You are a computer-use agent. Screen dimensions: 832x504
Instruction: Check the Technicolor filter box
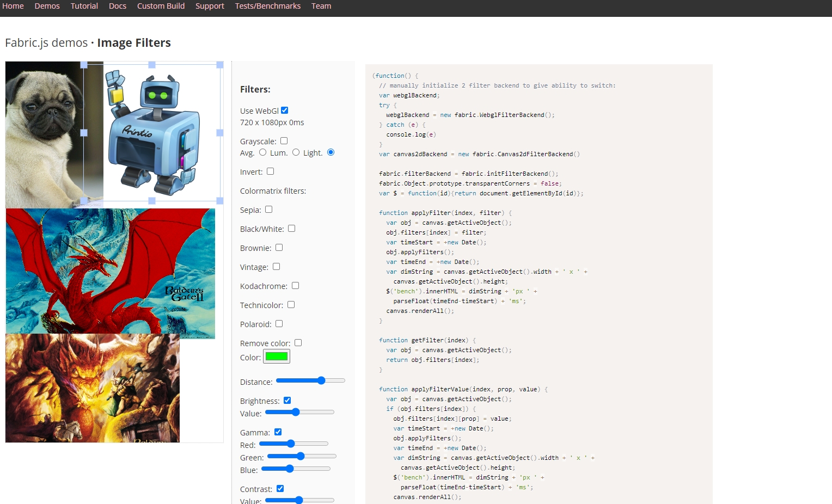tap(291, 304)
